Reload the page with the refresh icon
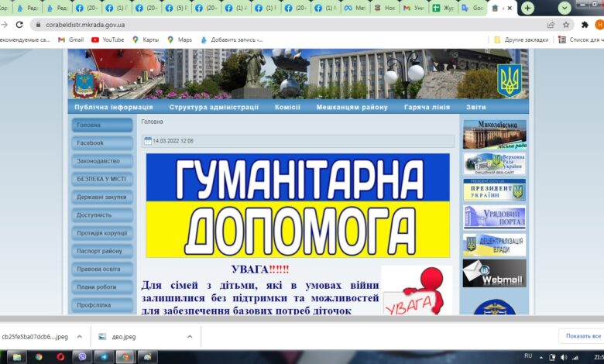Screen dimensions: 604x364 (x=19, y=25)
